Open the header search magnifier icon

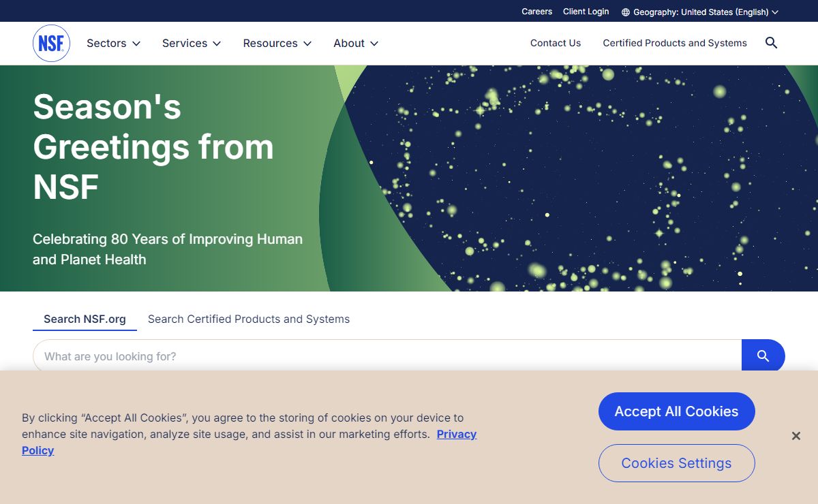771,43
